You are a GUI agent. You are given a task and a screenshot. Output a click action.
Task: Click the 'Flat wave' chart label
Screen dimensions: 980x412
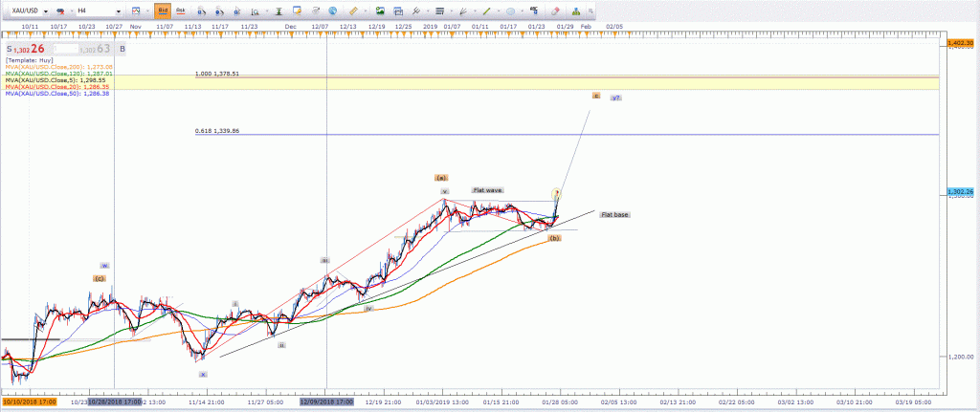point(487,190)
